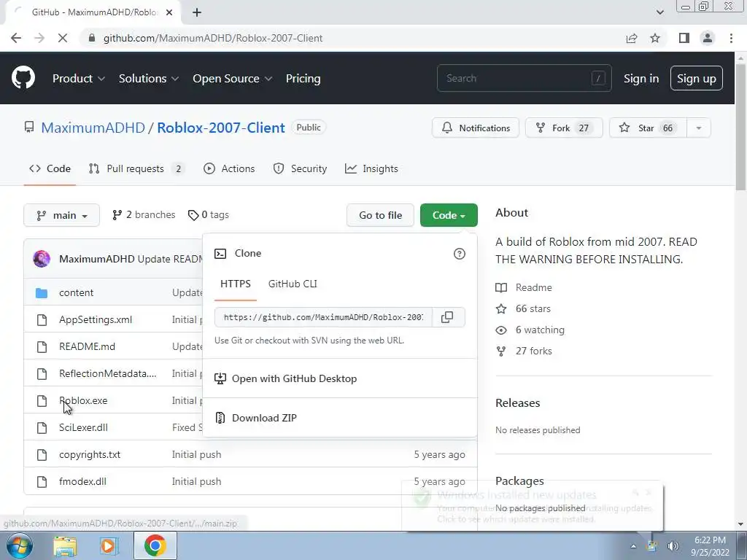Click the Go to file button
This screenshot has width=747, height=560.
coord(380,215)
